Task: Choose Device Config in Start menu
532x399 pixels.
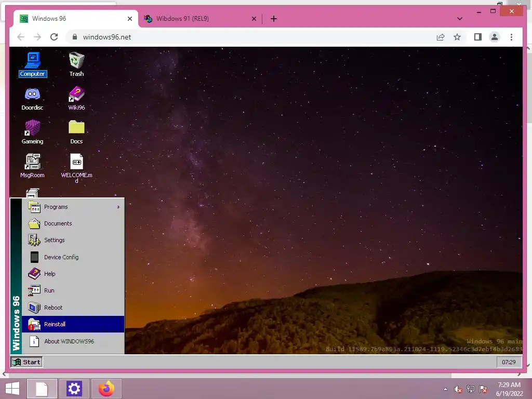Action: click(x=73, y=257)
